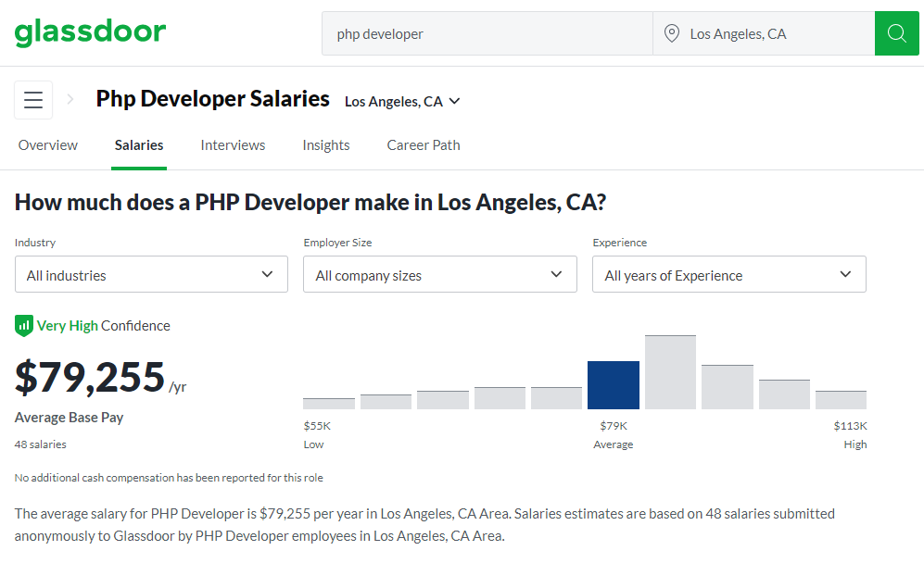Open the All years of Experience dropdown
The height and width of the screenshot is (563, 924).
[x=729, y=274]
